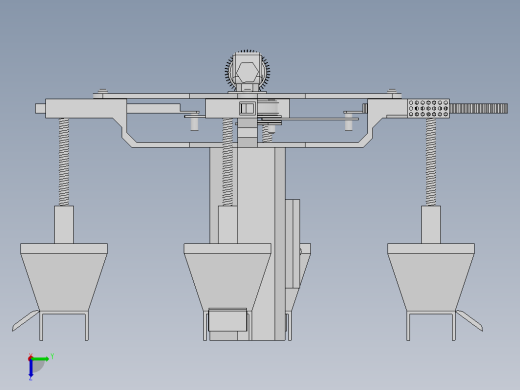The width and height of the screenshot is (520, 390).
Task: Select the small box under the center hopper
Action: coord(228,320)
